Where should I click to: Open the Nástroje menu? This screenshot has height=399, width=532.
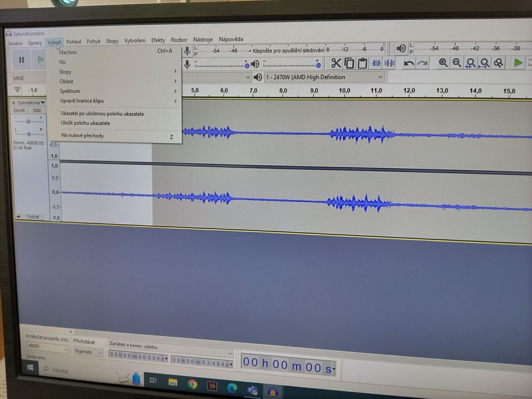tap(203, 39)
